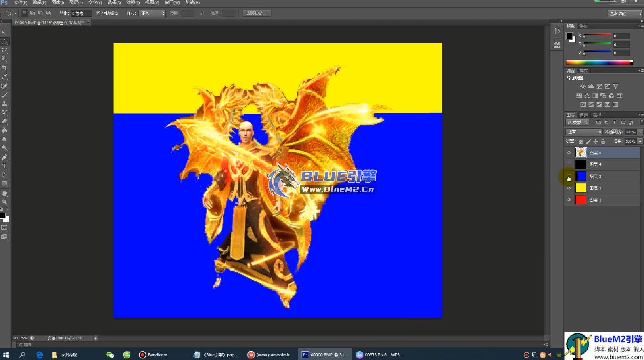Select the Brush tool

click(4, 95)
